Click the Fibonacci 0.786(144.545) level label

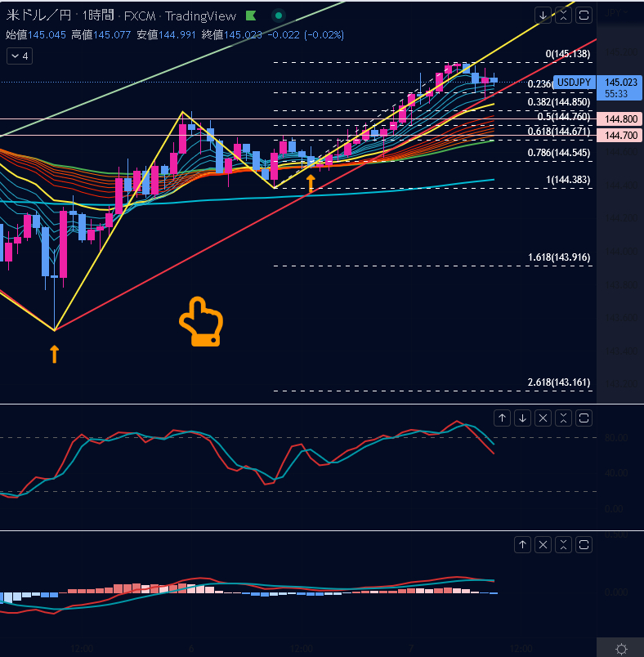pyautogui.click(x=559, y=153)
